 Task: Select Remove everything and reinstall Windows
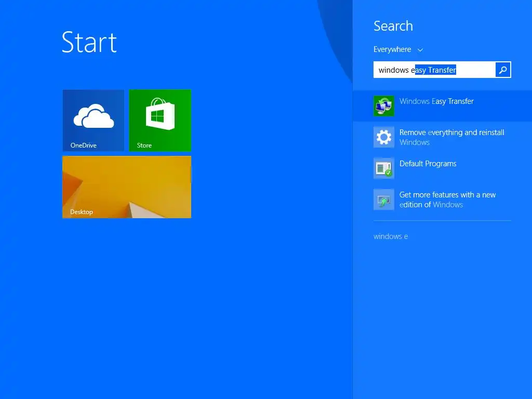coord(451,137)
